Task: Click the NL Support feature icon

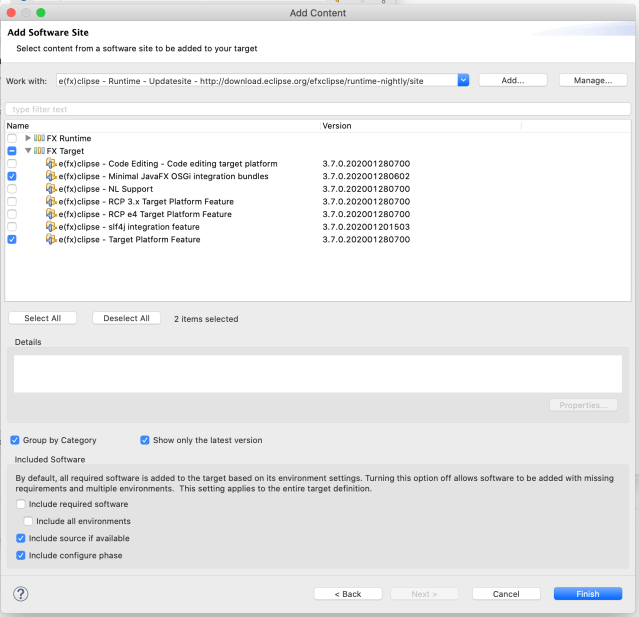Action: point(50,189)
